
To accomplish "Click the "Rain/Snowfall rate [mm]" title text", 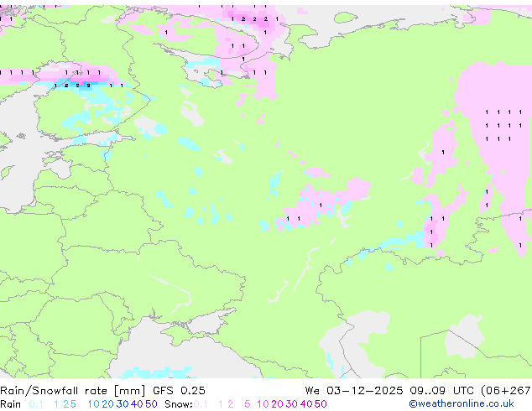I will click(x=73, y=391).
